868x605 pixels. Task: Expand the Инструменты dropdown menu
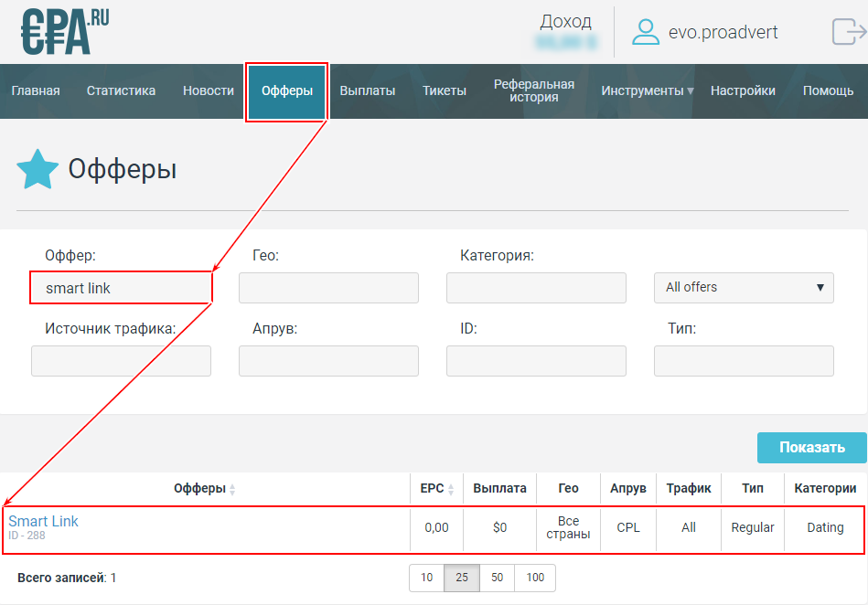648,90
